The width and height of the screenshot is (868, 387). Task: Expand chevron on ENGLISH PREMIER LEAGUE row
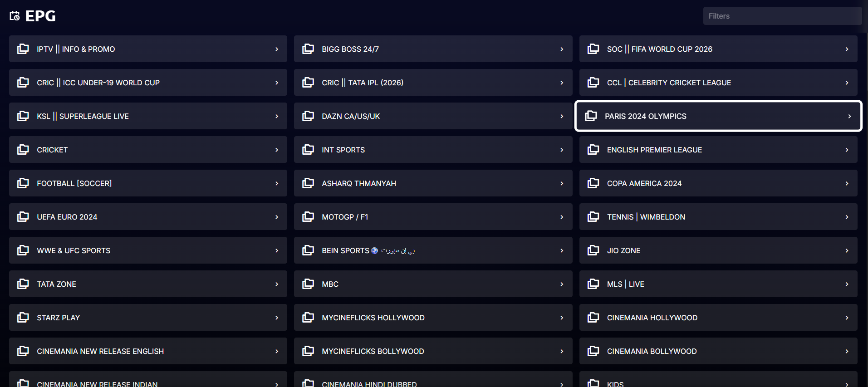point(847,150)
